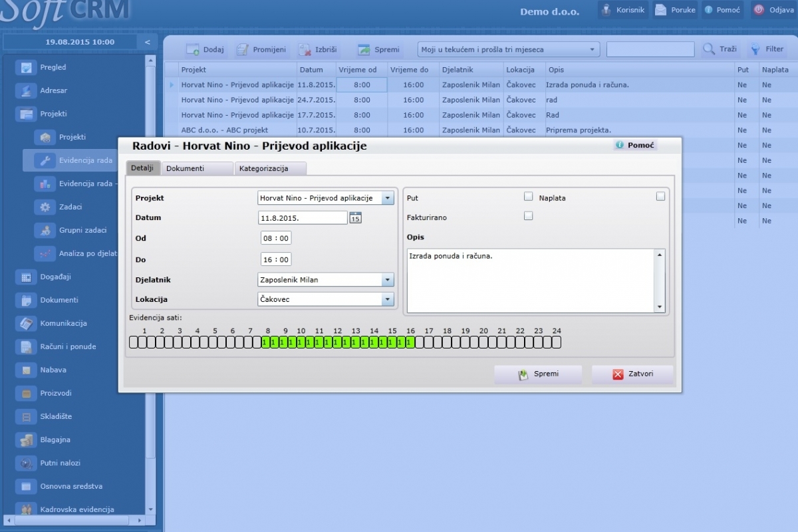Screen dimensions: 798x532
Task: Click the sidebar scroll down arrow
Action: pos(151,510)
